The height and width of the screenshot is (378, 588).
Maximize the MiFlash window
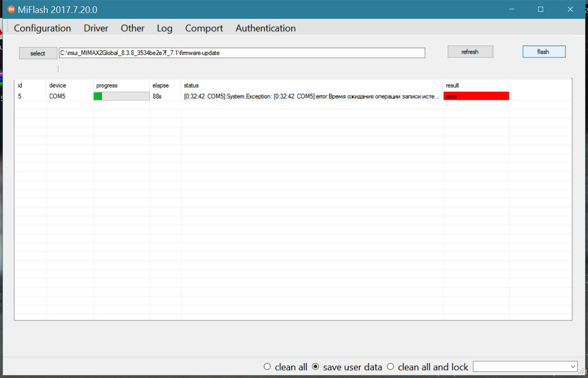click(x=541, y=9)
